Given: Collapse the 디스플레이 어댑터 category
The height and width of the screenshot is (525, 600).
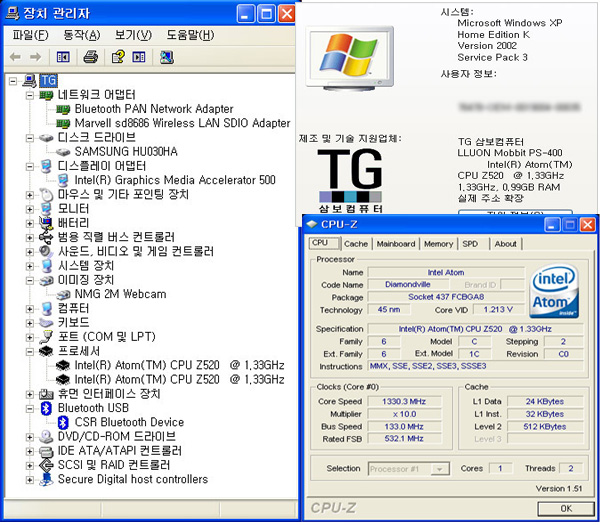Looking at the screenshot, I should point(29,166).
